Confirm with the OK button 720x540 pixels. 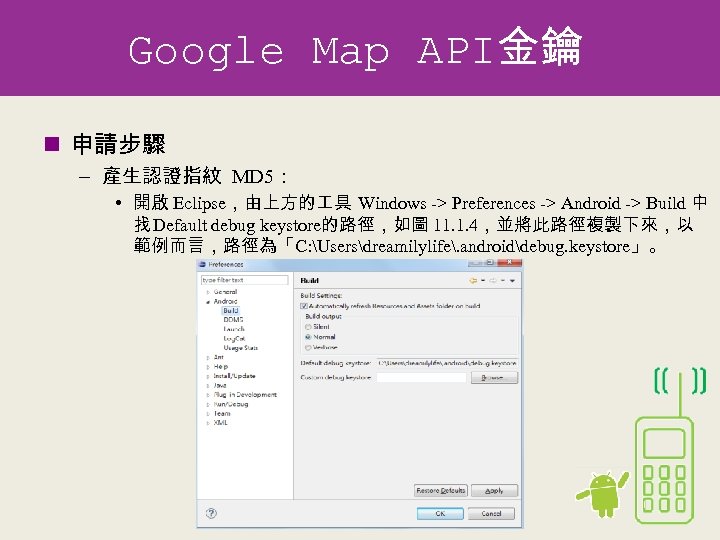click(x=440, y=514)
